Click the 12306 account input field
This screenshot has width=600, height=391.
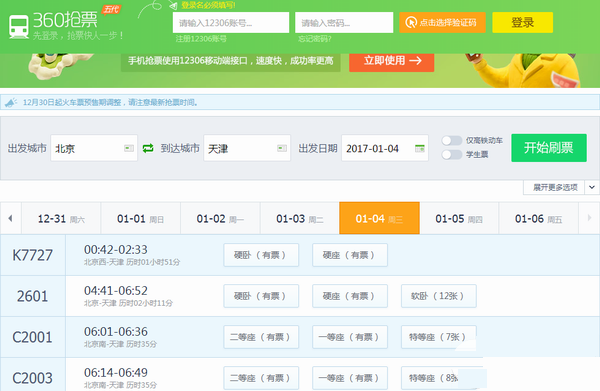click(x=231, y=22)
